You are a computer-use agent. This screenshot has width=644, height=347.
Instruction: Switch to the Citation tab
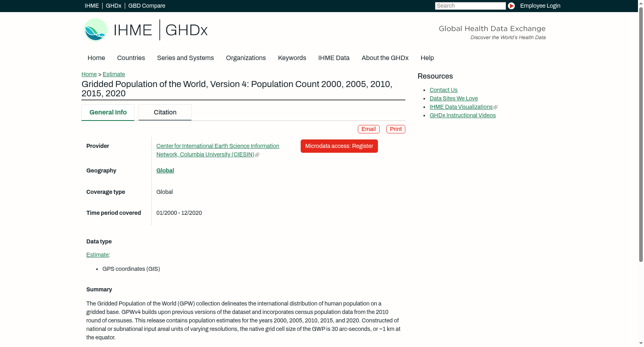pyautogui.click(x=165, y=112)
